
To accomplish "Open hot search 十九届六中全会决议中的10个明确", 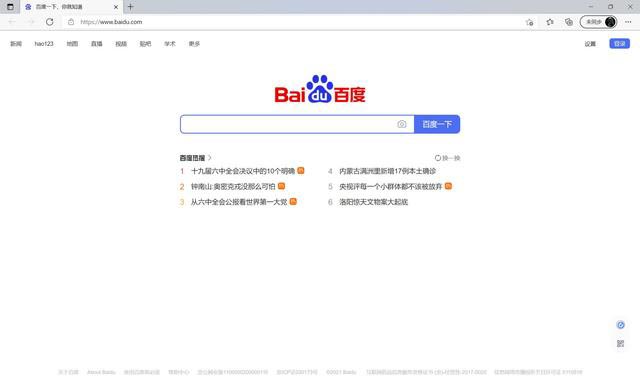I will [x=243, y=171].
